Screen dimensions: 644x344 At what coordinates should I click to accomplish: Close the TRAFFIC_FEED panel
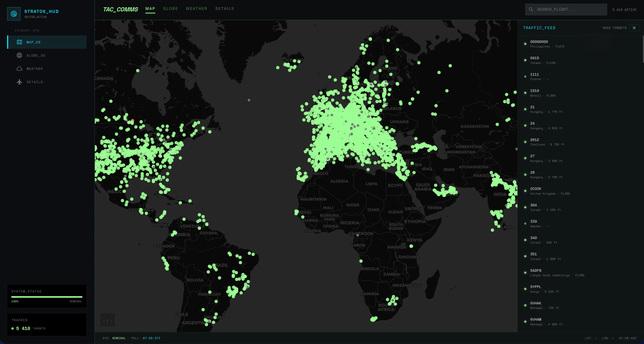(634, 28)
